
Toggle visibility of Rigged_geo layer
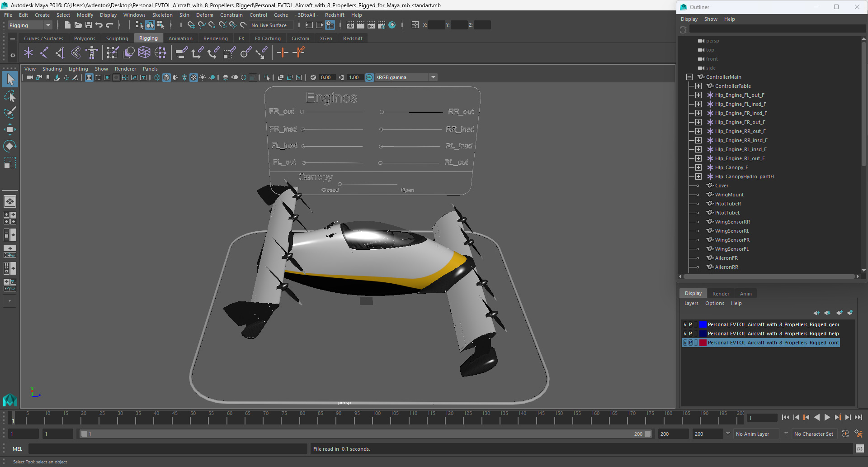pos(685,324)
